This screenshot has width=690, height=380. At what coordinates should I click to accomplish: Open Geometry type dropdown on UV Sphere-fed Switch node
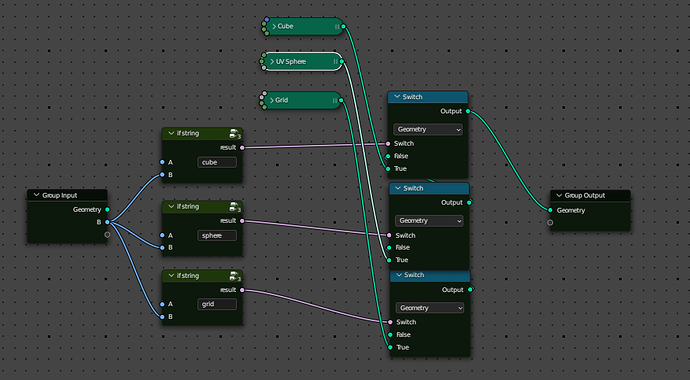tap(429, 221)
